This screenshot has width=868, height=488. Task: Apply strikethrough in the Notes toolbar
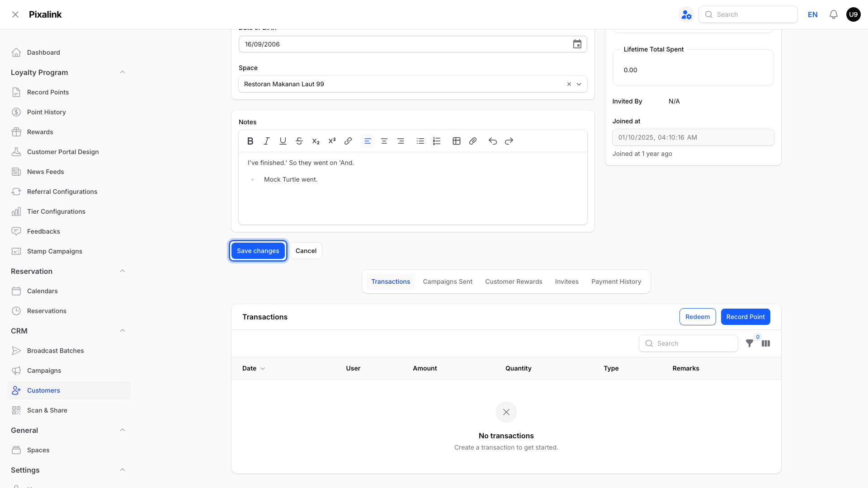(299, 141)
